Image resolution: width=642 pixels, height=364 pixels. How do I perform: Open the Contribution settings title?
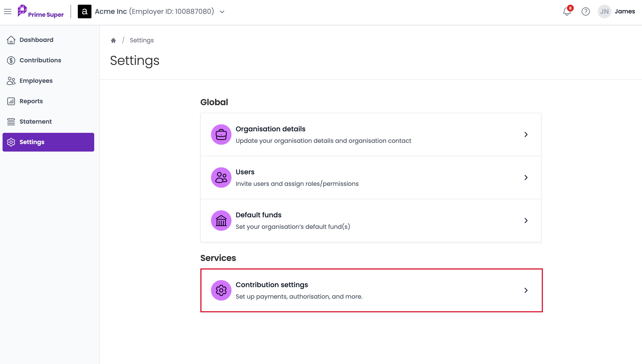tap(272, 285)
